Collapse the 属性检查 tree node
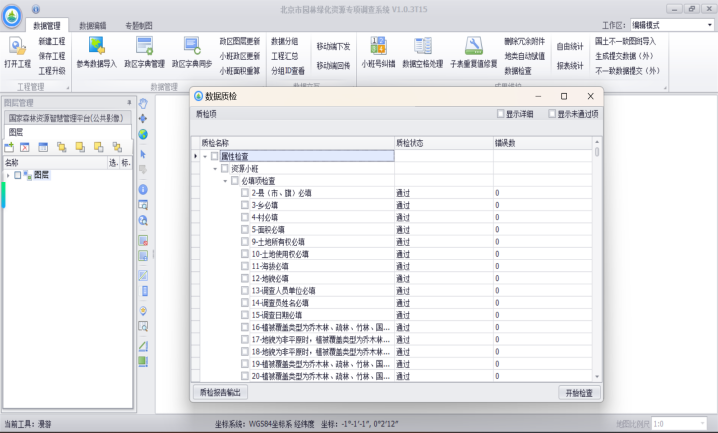Image resolution: width=718 pixels, height=433 pixels. coord(204,156)
